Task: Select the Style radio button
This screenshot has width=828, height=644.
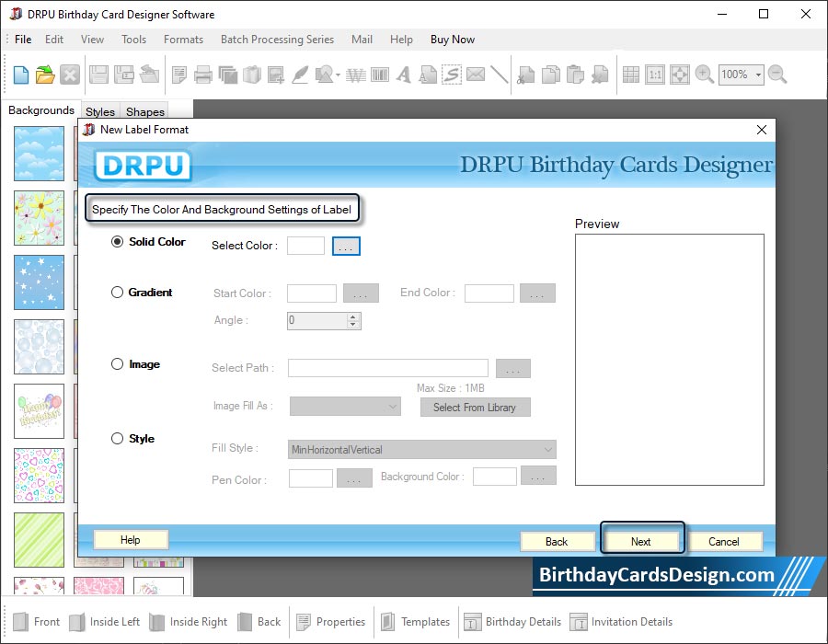Action: [x=117, y=439]
